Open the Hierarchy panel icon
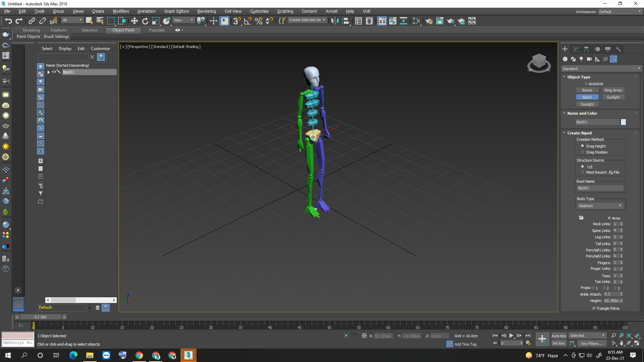Screen dimensions: 644x362 (586, 49)
